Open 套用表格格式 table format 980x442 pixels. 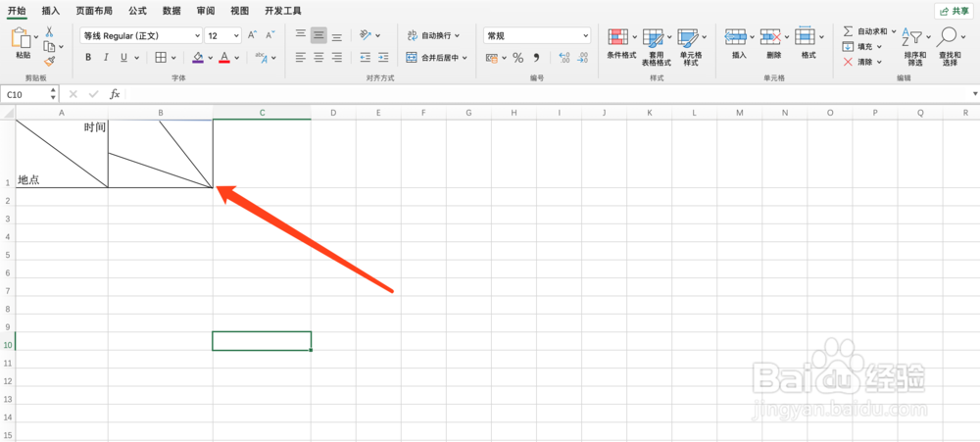[x=656, y=47]
